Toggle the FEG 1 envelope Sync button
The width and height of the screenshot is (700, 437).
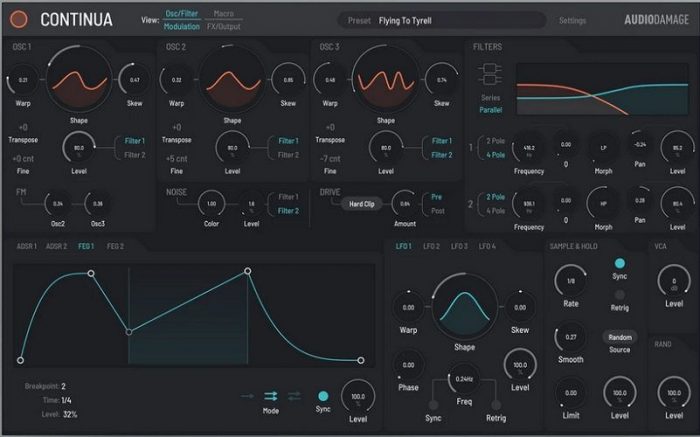coord(323,396)
